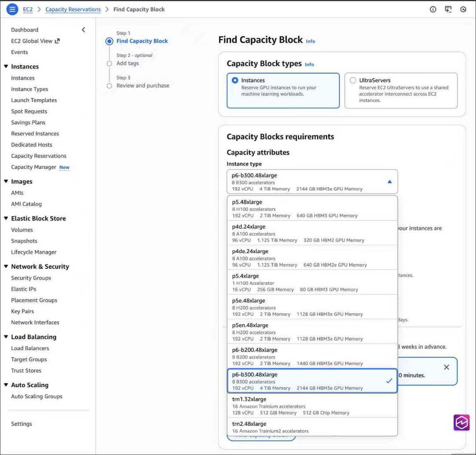Click the EC2 breadcrumb link
Screen dimensions: 476x455
coord(28,9)
